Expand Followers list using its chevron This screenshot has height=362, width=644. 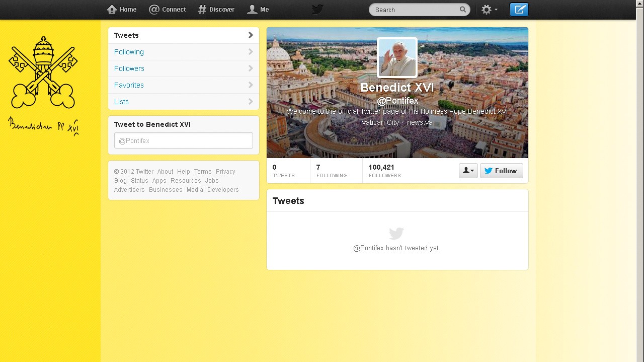[x=251, y=68]
